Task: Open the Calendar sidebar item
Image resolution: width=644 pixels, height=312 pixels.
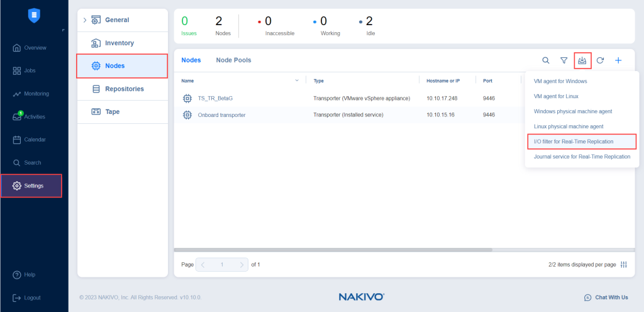Action: point(29,140)
